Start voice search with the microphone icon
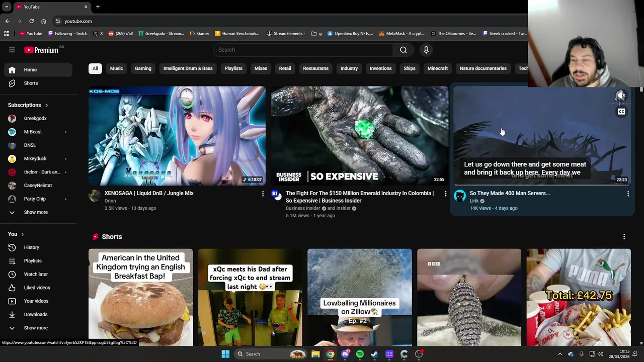 [426, 50]
